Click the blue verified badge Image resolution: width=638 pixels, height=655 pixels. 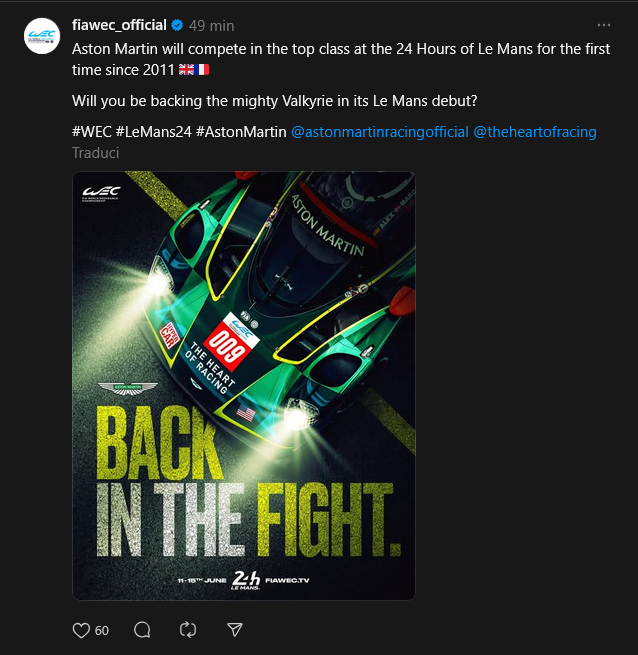pos(177,25)
